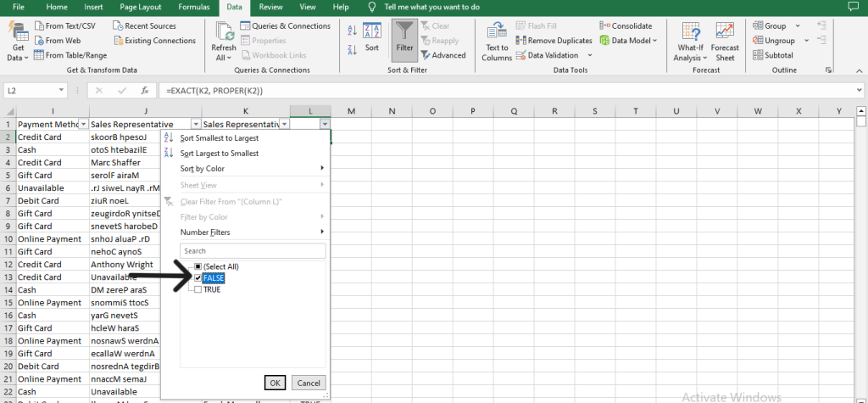The width and height of the screenshot is (868, 403).
Task: Open the File menu
Action: tap(19, 7)
